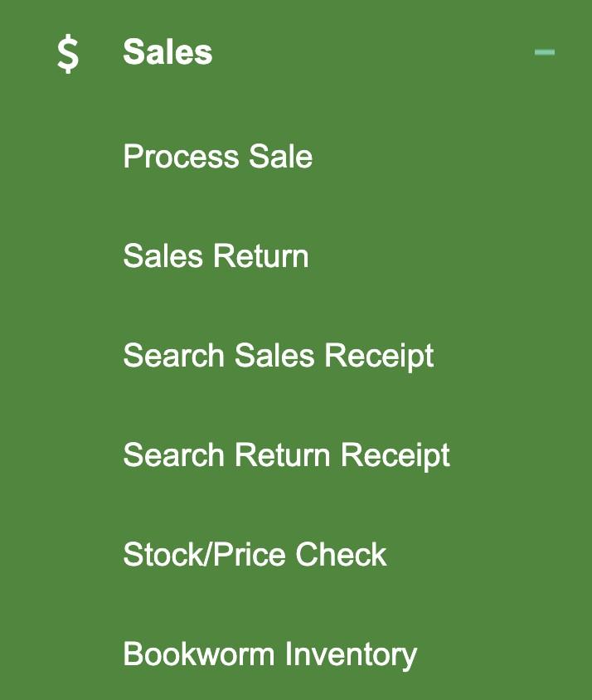Select the $ symbol next to Sales
592x700 pixels.
[x=68, y=55]
